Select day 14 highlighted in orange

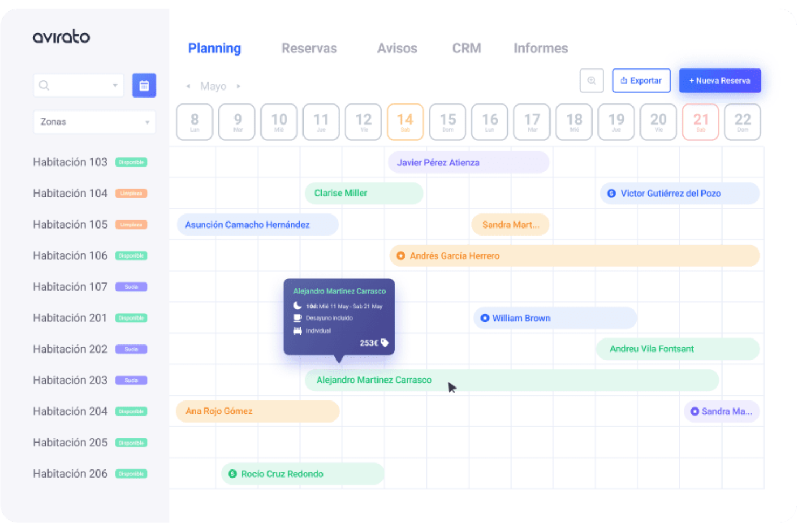coord(405,122)
